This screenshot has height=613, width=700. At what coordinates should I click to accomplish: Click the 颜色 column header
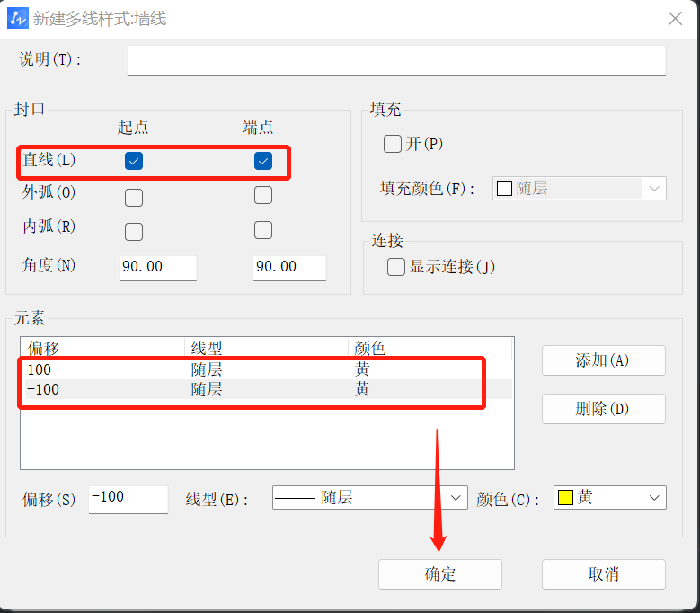430,348
